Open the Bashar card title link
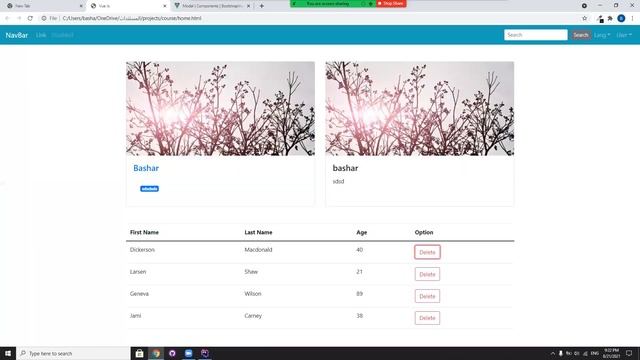Viewport: 640px width, 360px height. [x=146, y=168]
